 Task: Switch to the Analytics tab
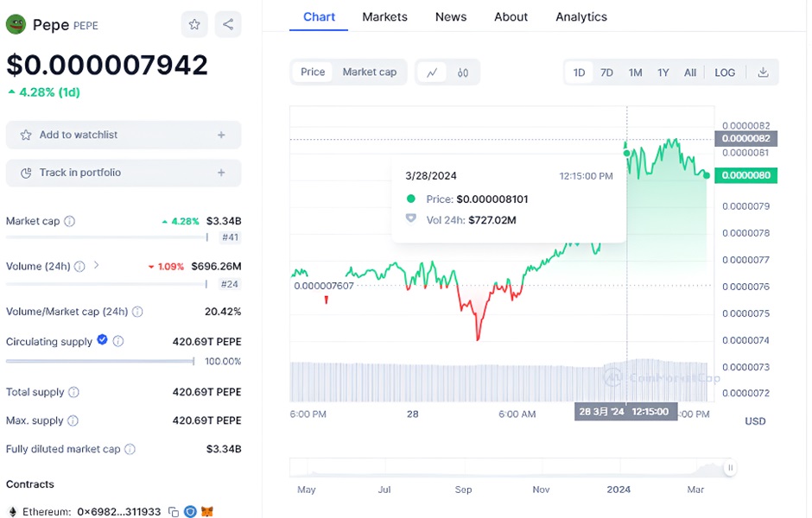point(580,16)
